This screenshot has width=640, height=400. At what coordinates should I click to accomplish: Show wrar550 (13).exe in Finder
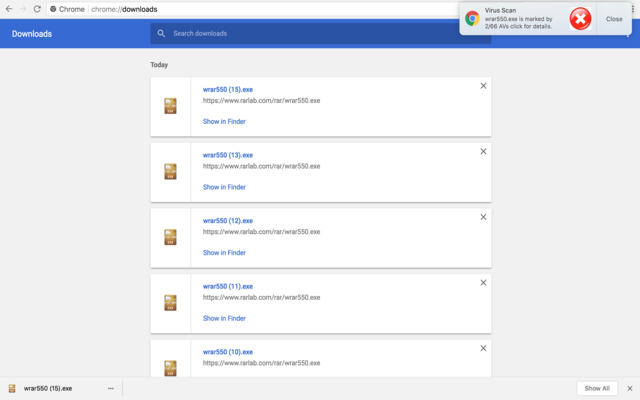point(224,187)
